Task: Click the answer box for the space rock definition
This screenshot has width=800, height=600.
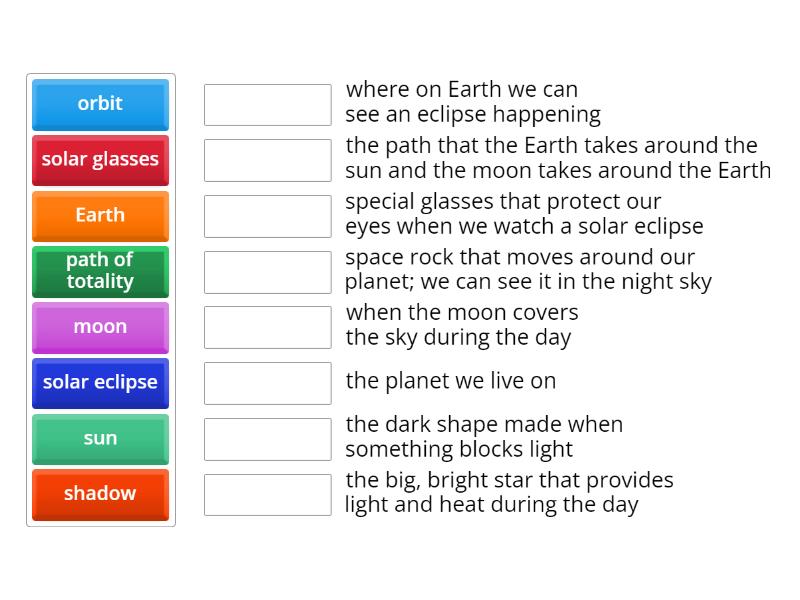Action: pos(267,271)
